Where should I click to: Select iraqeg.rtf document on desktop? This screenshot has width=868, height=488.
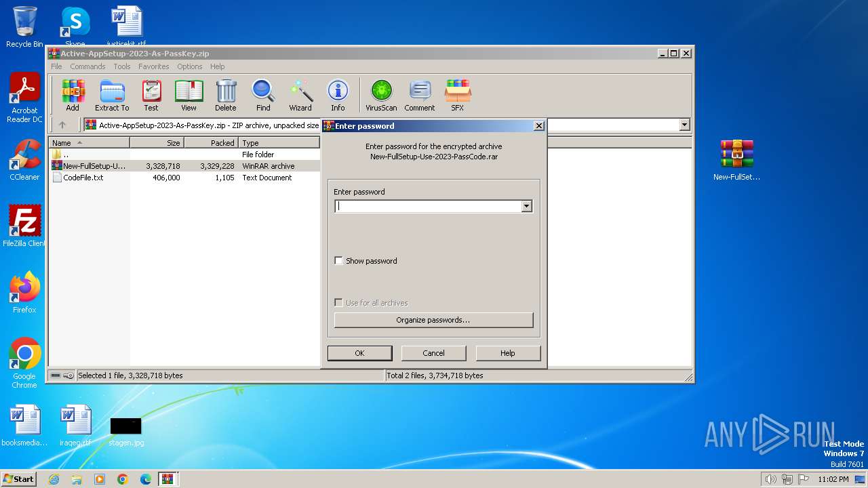click(x=75, y=426)
